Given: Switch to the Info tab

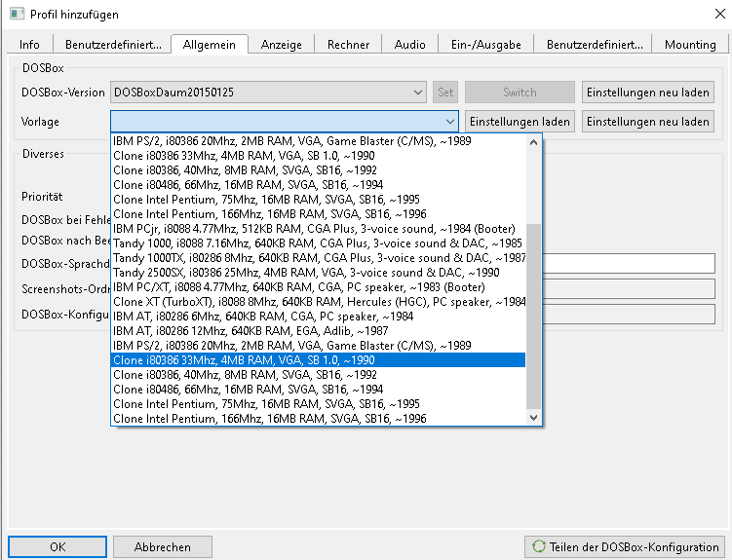Looking at the screenshot, I should tap(29, 45).
